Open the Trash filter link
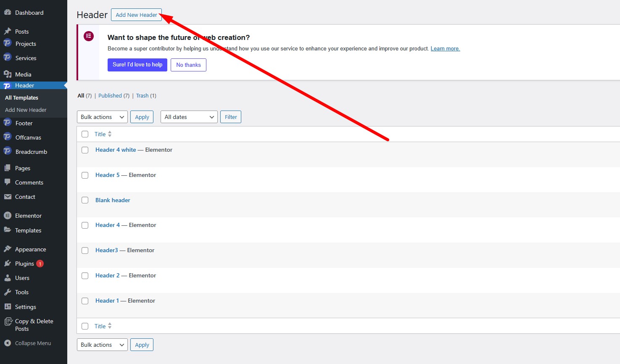 coord(142,96)
